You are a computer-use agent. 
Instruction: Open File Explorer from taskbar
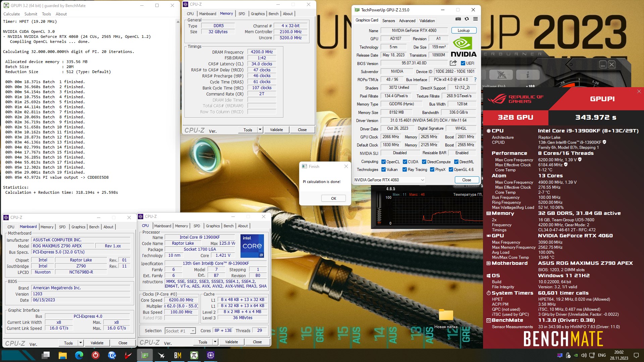coord(62,355)
